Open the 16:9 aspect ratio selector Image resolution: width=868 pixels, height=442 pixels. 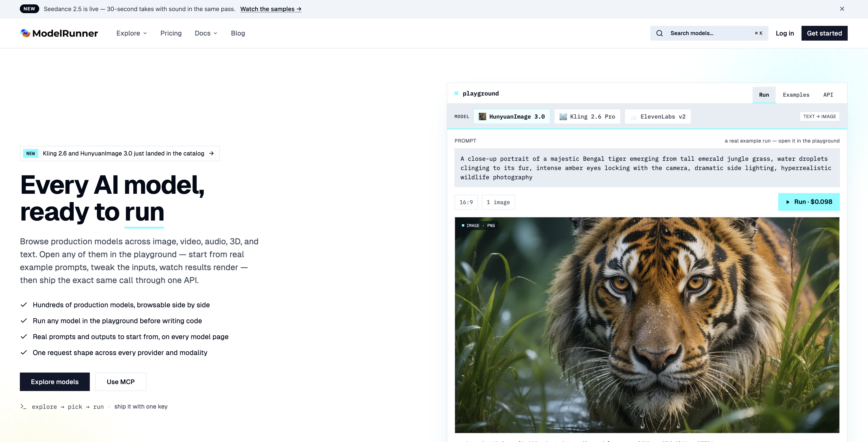[x=466, y=202]
